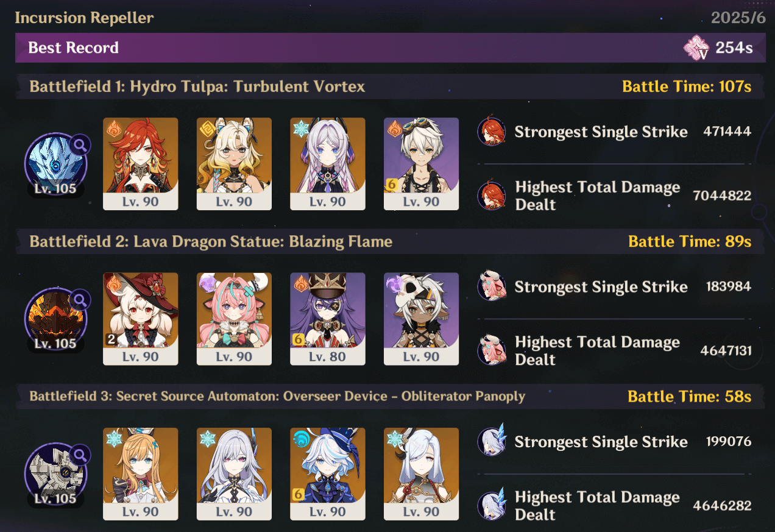Select the red witch hat character card
775x532 pixels.
coord(141,319)
